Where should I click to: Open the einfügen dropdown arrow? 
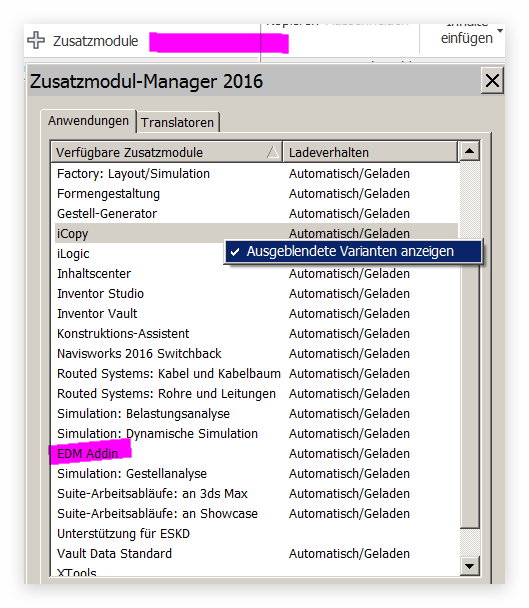click(x=500, y=30)
